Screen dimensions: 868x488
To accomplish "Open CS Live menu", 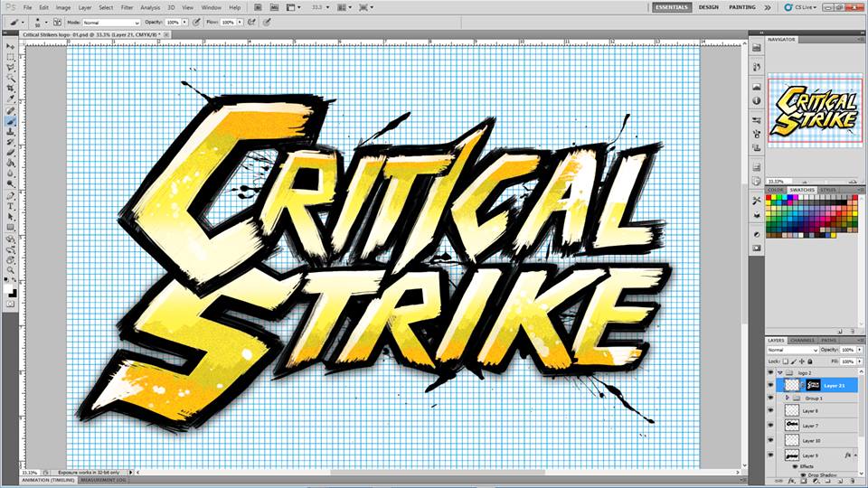I will point(802,7).
